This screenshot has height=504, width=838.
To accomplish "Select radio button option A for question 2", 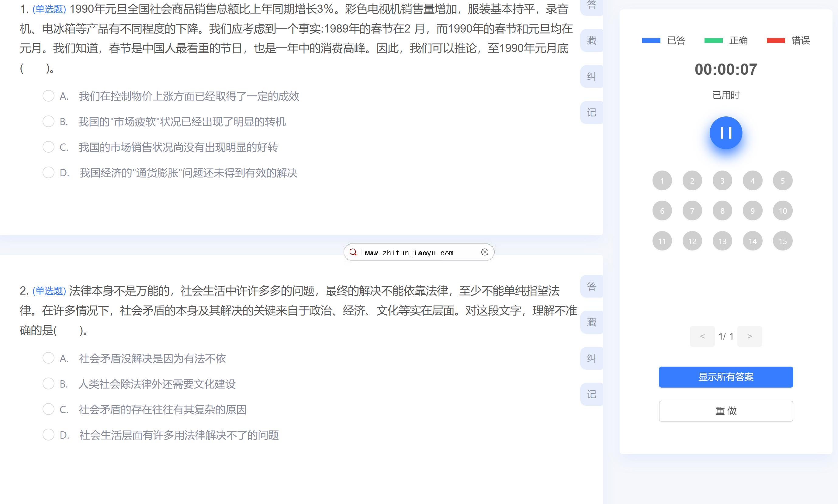I will pos(47,358).
